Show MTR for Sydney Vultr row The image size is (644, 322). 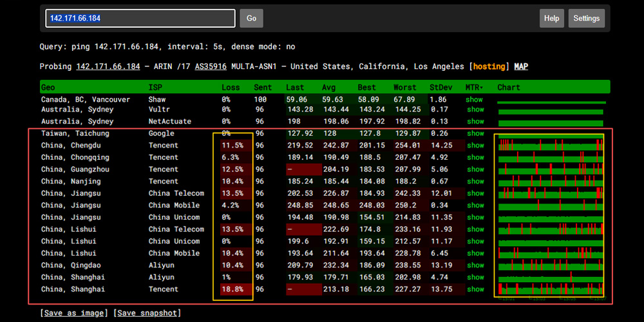coord(475,109)
